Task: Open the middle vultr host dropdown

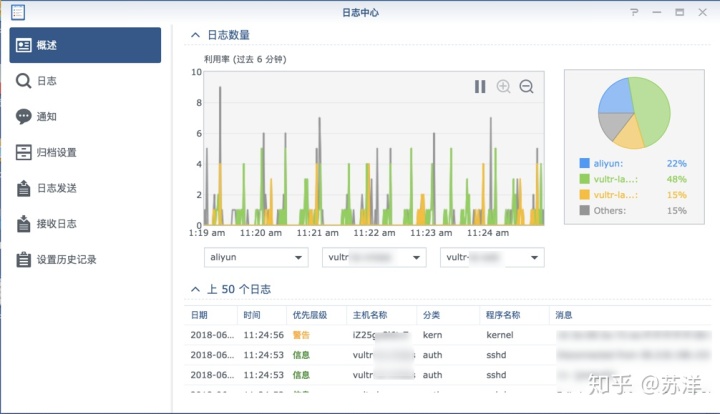Action: [x=374, y=258]
